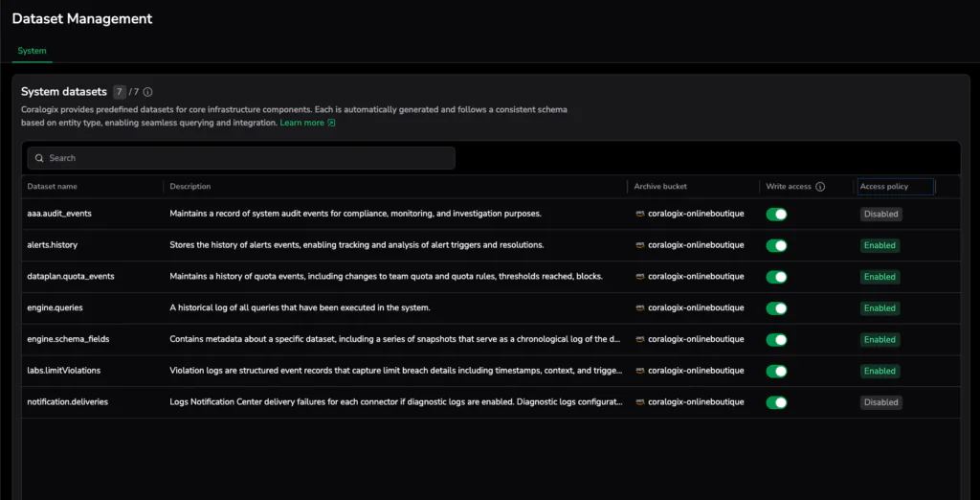The height and width of the screenshot is (500, 980).
Task: Click the Enabled badge for alerts.history
Action: point(880,245)
